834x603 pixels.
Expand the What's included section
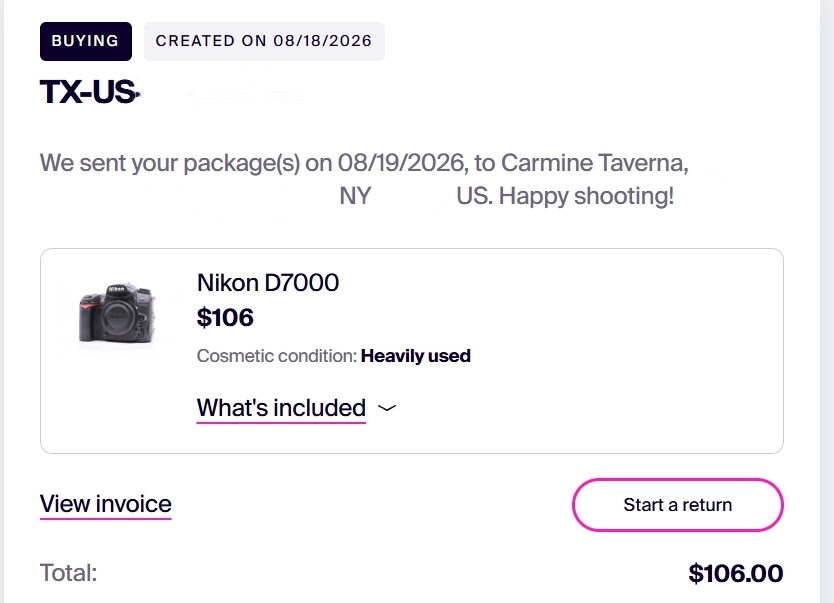[x=281, y=408]
